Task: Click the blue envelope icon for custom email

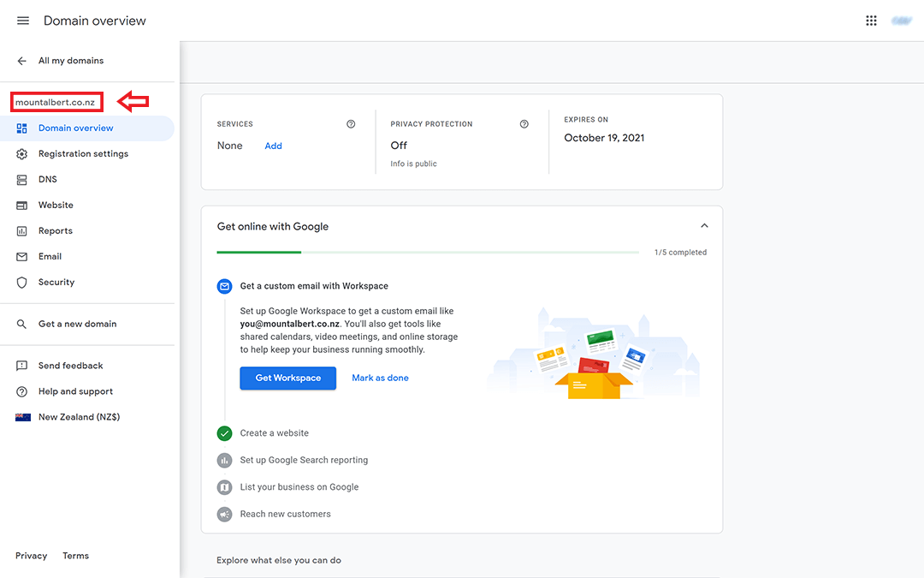Action: 224,286
